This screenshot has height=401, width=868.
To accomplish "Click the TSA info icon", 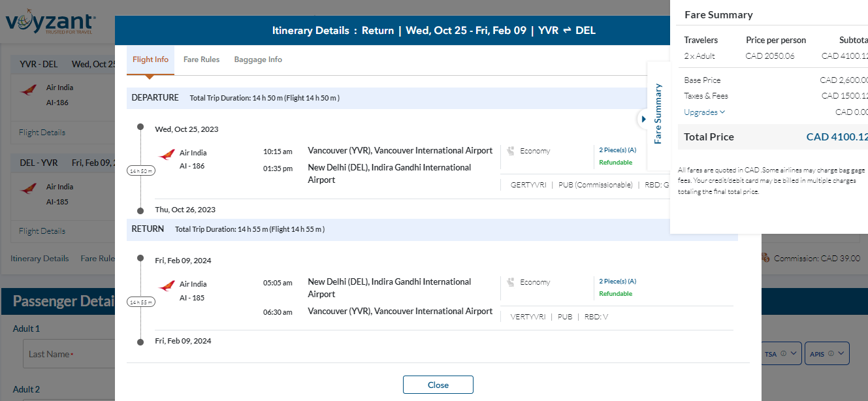I will pos(783,353).
